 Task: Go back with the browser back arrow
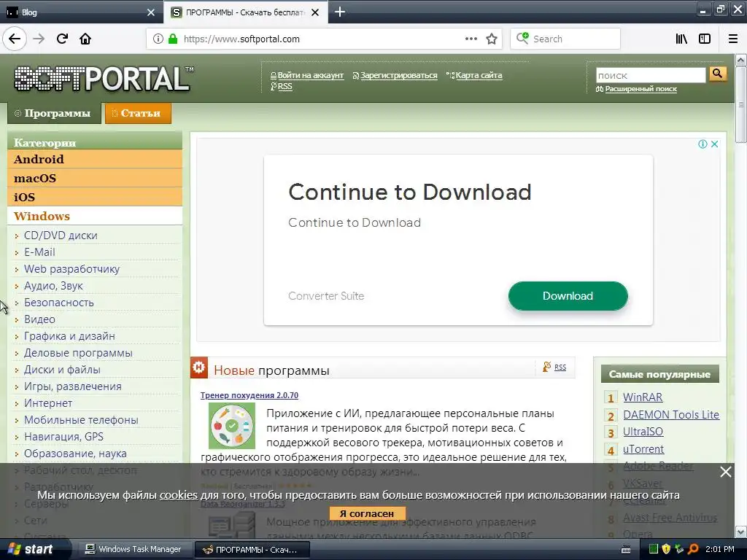tap(15, 39)
